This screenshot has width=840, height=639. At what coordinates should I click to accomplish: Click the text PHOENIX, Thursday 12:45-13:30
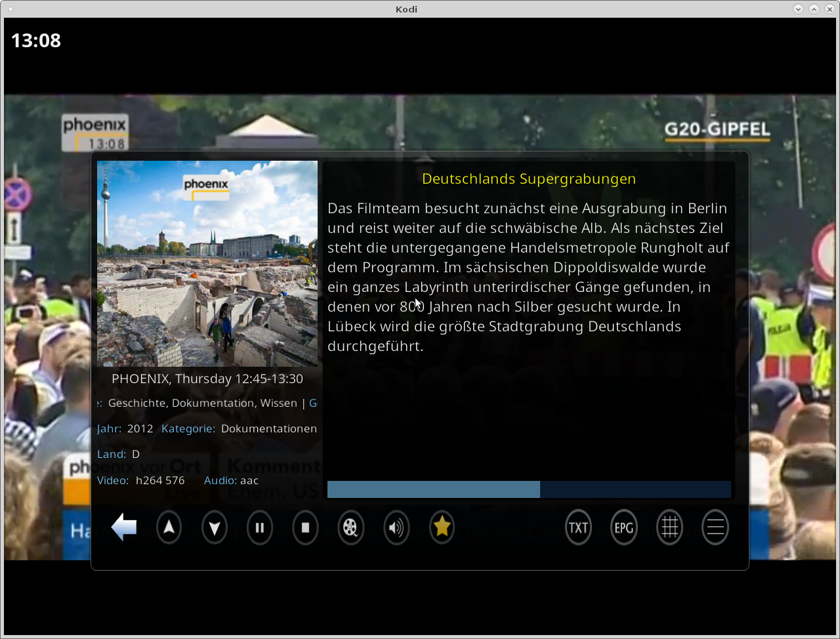tap(207, 379)
